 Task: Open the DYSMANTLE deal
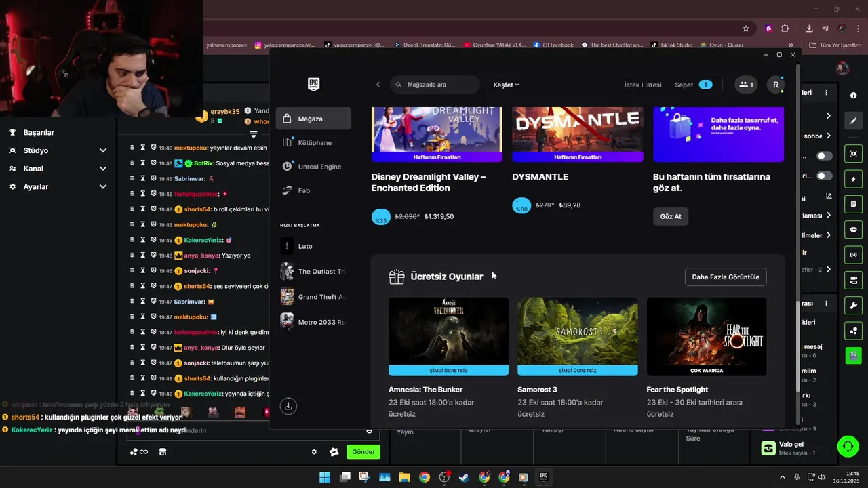[577, 161]
